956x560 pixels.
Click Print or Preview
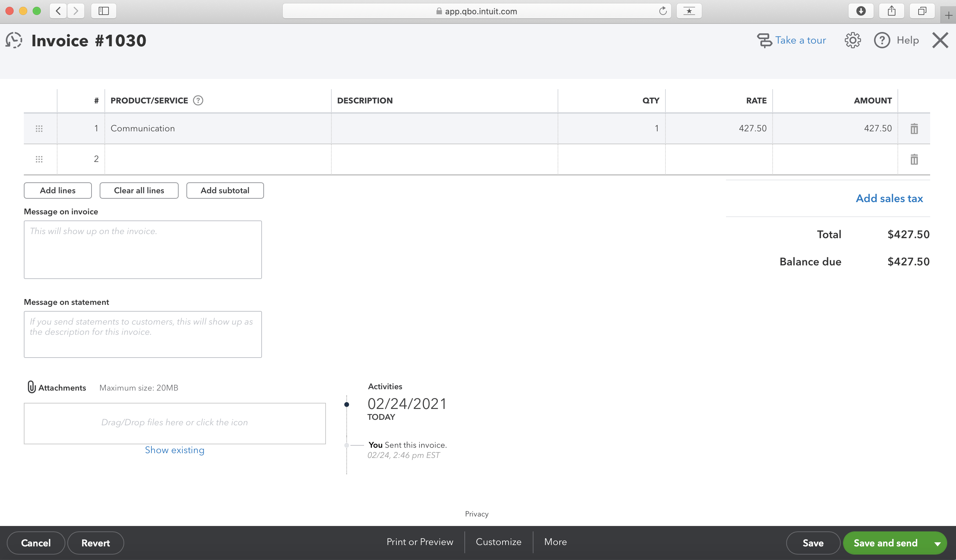coord(419,542)
